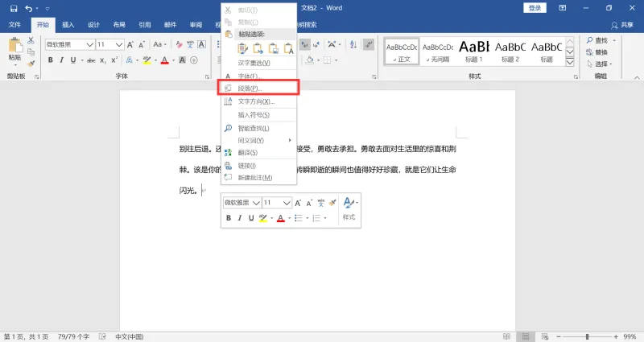Select 字体(F)... from the context menu
The height and width of the screenshot is (342, 644).
258,76
